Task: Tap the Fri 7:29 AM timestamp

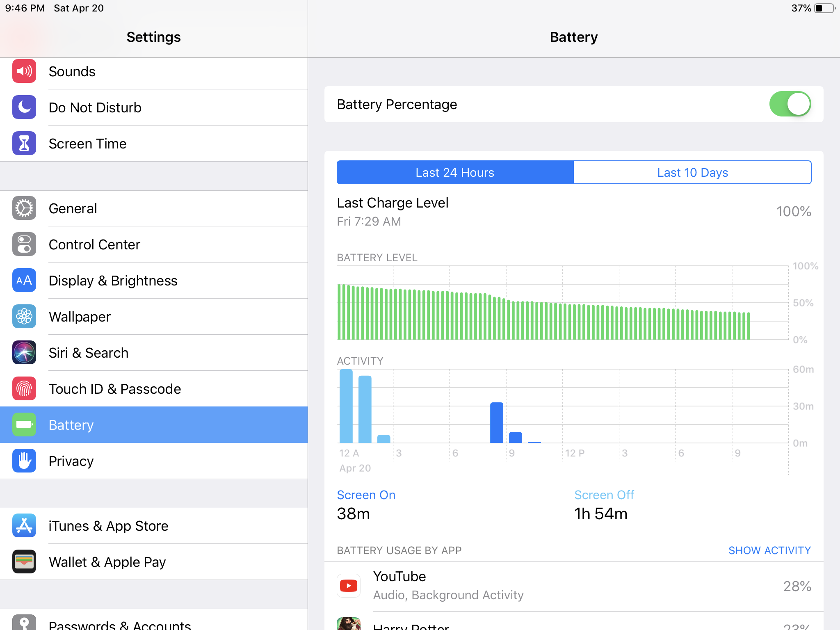Action: 369,221
